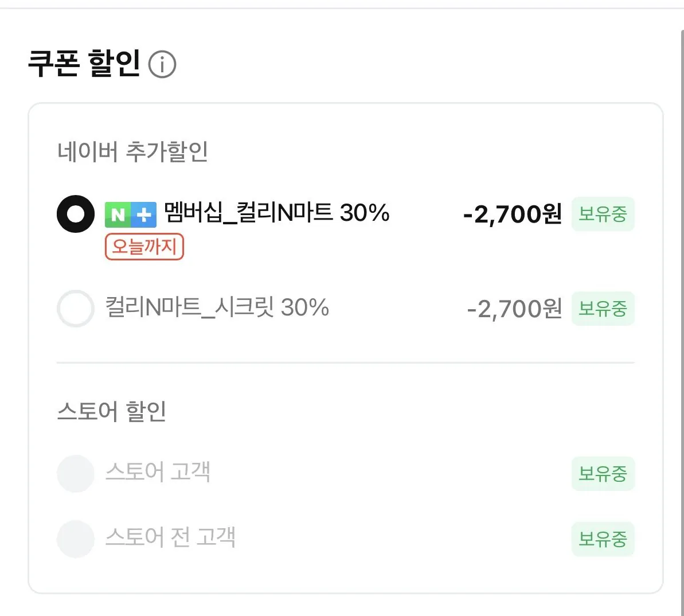The width and height of the screenshot is (684, 616).
Task: Click the 쿠폰 할인 page title
Action: coord(85,63)
